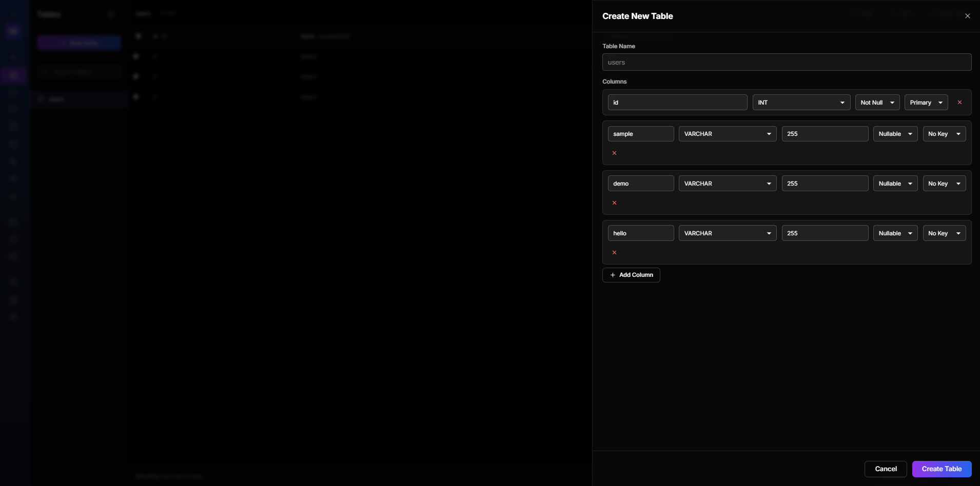This screenshot has height=486, width=980.
Task: Change sample column VARCHAR type dropdown
Action: [727, 134]
